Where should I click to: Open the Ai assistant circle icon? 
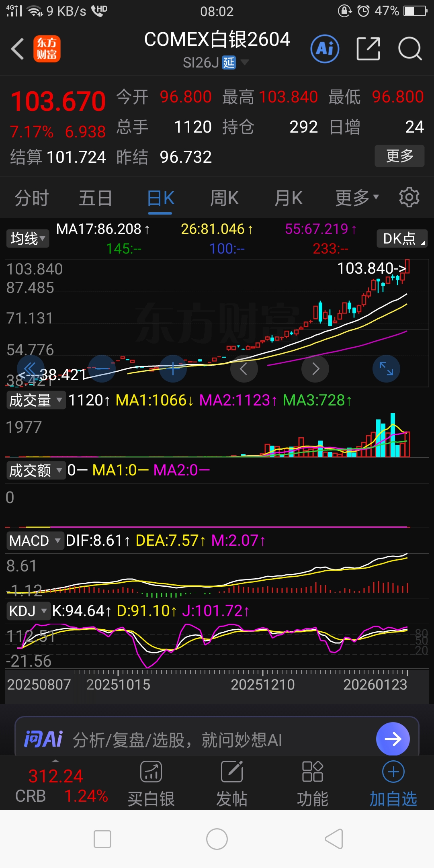pos(325,49)
